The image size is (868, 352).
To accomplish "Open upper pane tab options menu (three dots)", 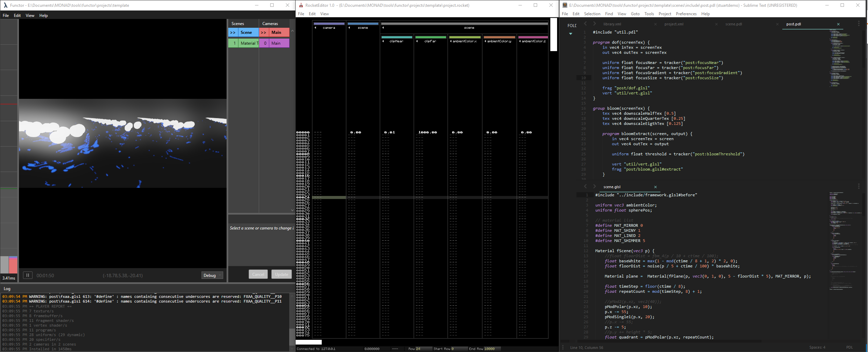I will 859,24.
